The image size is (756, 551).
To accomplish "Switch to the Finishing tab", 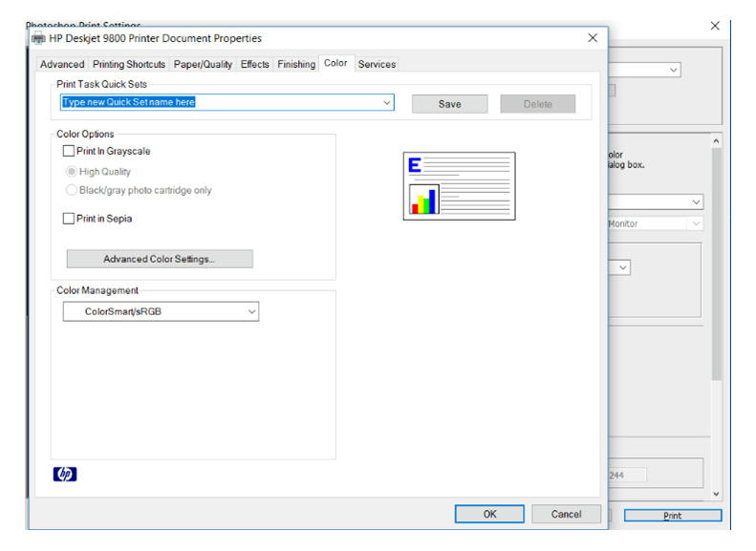I will click(x=296, y=64).
